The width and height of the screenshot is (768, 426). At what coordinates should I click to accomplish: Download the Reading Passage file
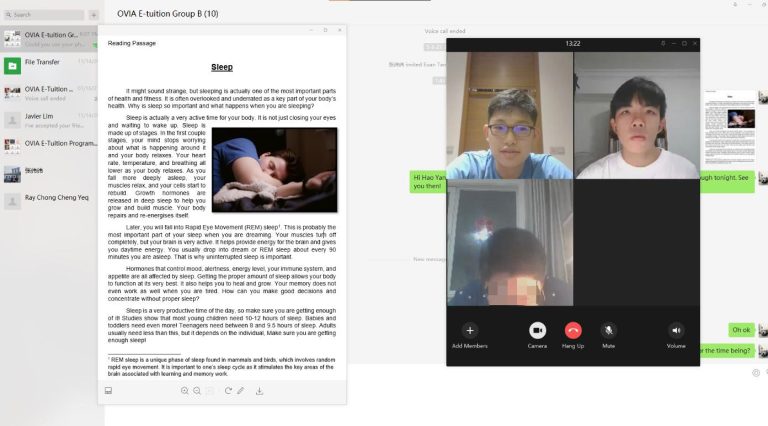point(260,391)
